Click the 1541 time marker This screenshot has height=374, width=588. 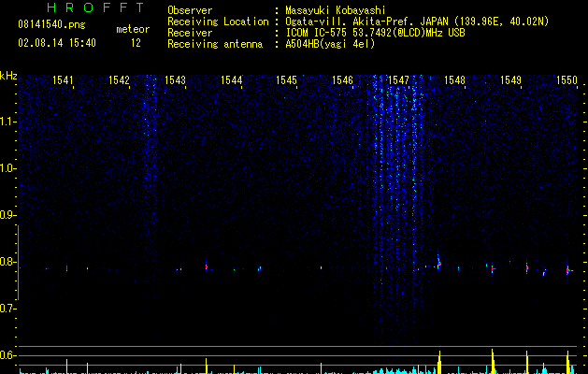point(63,79)
